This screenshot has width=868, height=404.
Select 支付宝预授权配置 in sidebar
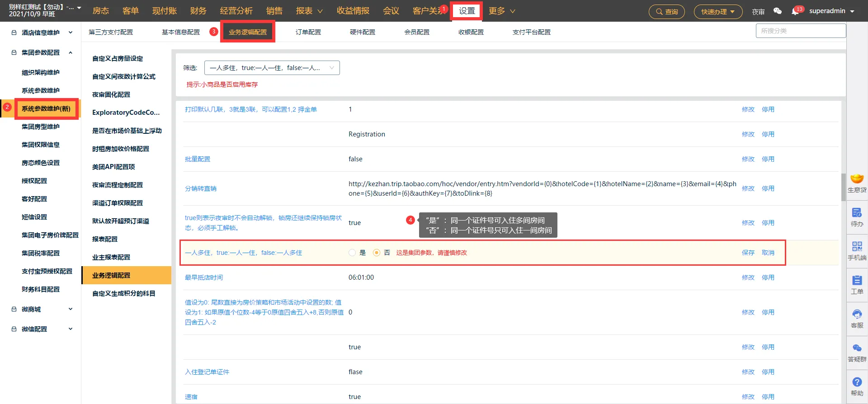point(47,271)
